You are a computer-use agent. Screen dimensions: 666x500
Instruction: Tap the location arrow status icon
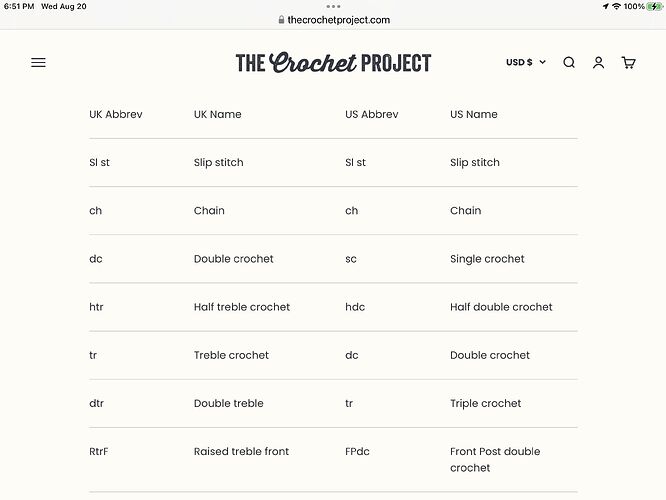(x=606, y=6)
